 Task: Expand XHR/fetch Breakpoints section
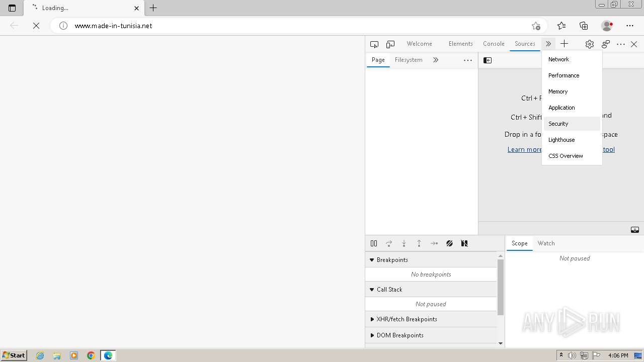(431, 319)
